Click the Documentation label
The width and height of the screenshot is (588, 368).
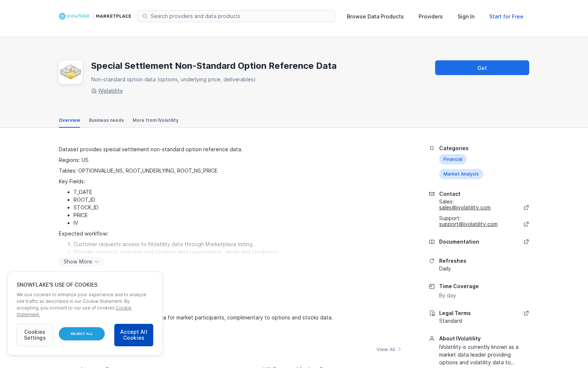pyautogui.click(x=459, y=242)
